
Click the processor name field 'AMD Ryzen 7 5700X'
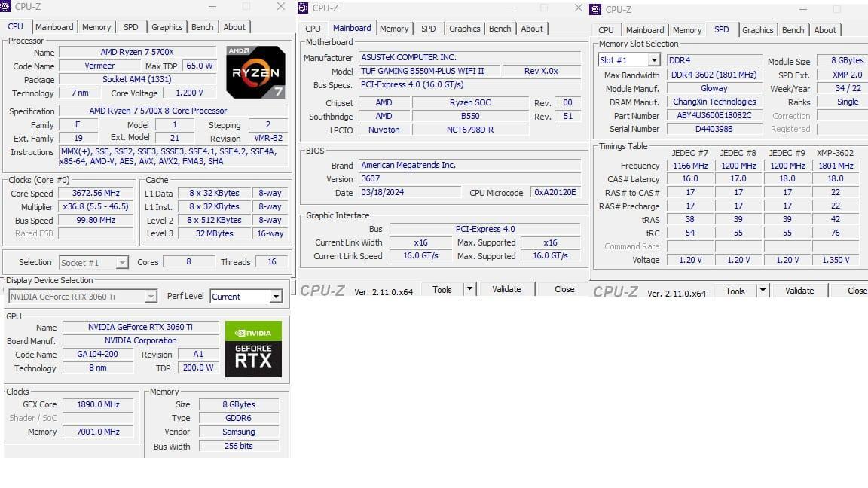[137, 52]
